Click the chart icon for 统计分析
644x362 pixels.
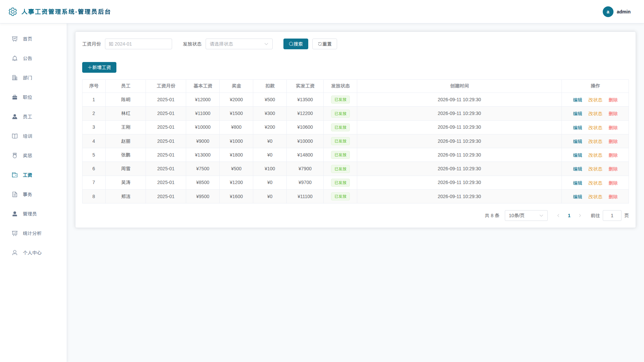pyautogui.click(x=15, y=233)
